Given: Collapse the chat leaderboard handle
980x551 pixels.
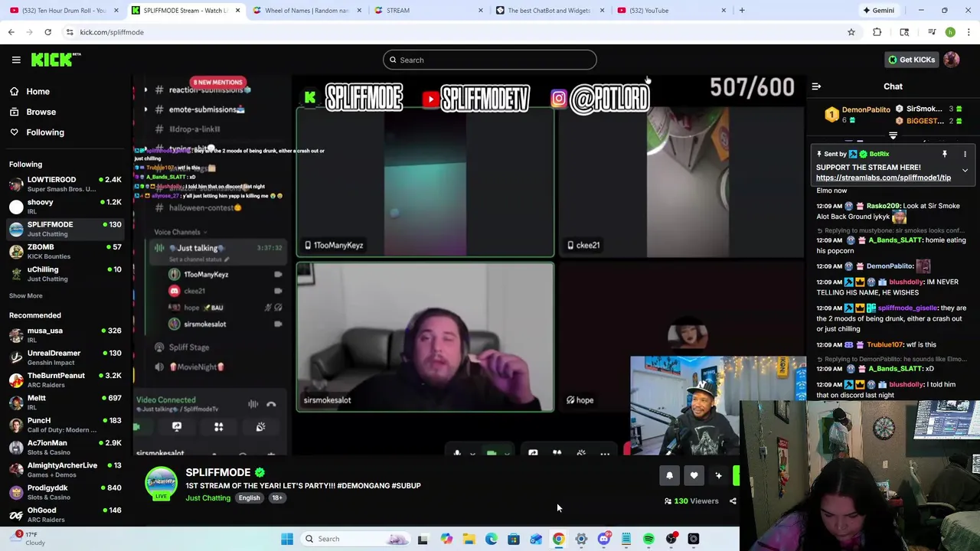Looking at the screenshot, I should (893, 135).
